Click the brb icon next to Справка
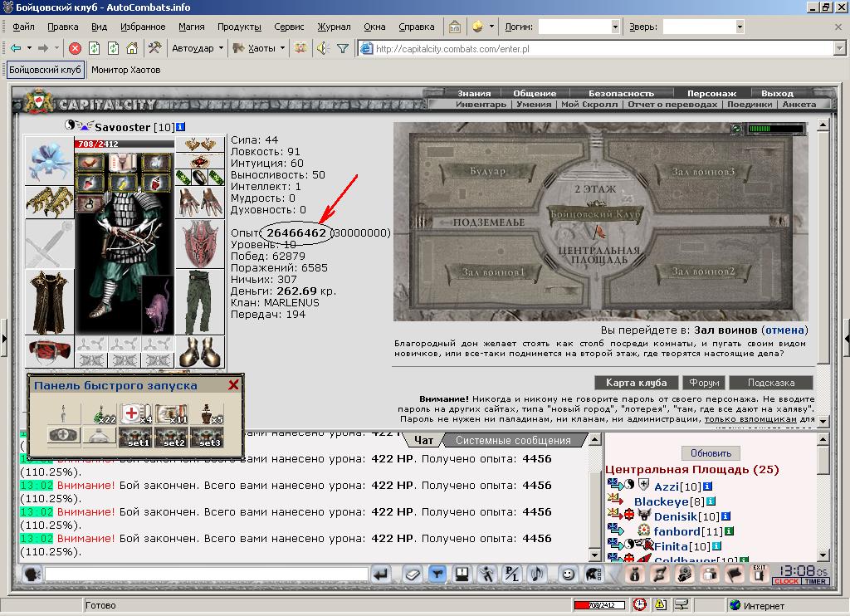850x616 pixels. (x=454, y=27)
